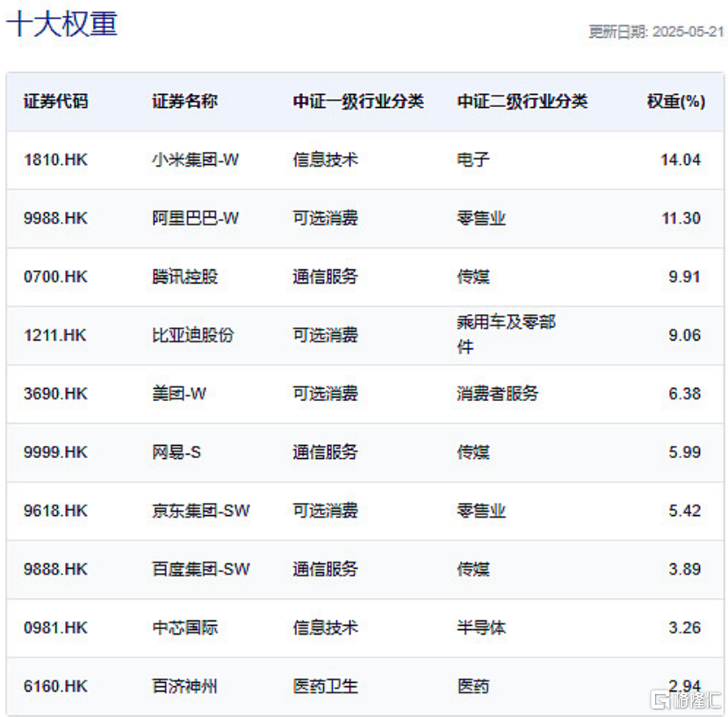Click the name 腾讯控股
The height and width of the screenshot is (717, 728).
click(x=184, y=276)
